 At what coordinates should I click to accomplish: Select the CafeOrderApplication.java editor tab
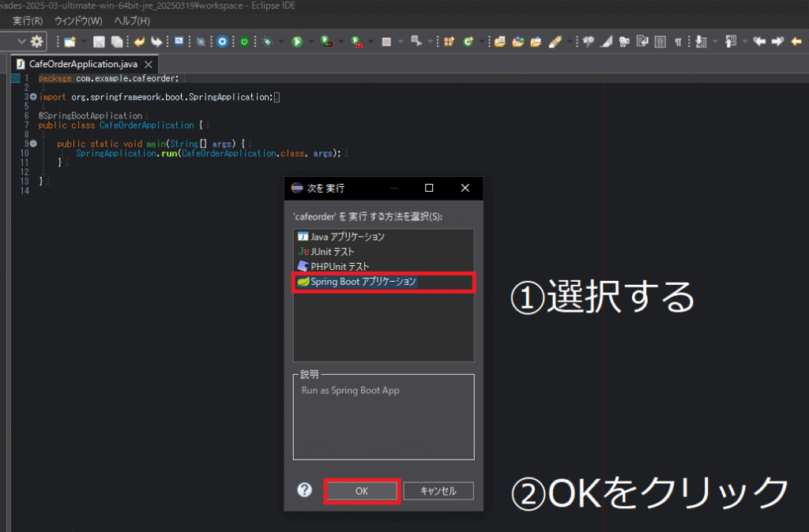tap(83, 64)
